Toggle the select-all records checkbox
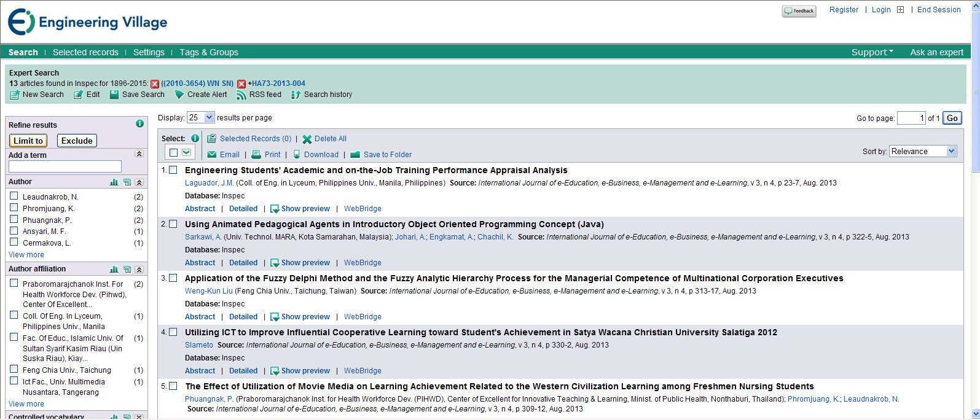The width and height of the screenshot is (980, 420). point(173,152)
